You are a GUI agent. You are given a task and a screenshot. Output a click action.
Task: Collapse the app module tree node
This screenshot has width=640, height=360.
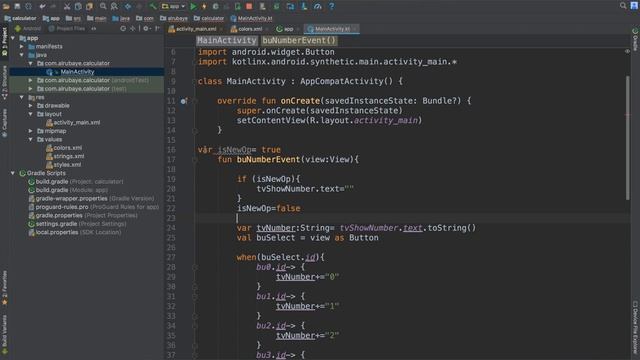tap(13, 38)
